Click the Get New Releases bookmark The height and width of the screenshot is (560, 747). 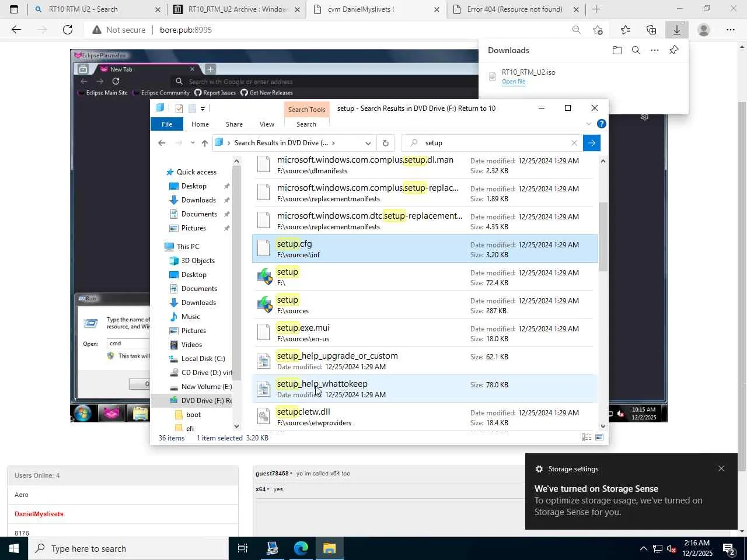pos(267,93)
